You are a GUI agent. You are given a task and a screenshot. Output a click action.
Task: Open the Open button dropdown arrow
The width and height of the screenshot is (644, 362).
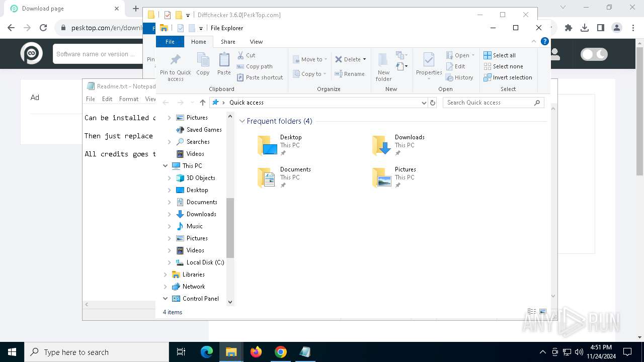click(473, 55)
